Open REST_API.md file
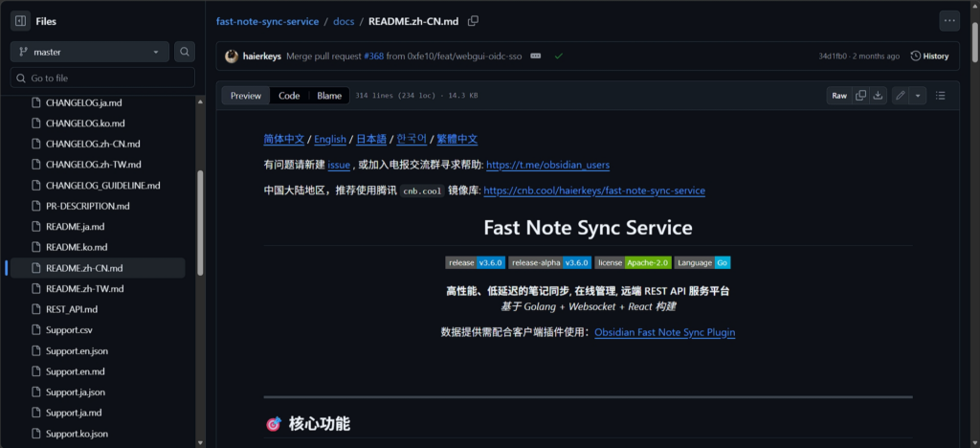Viewport: 980px width, 448px height. point(71,308)
